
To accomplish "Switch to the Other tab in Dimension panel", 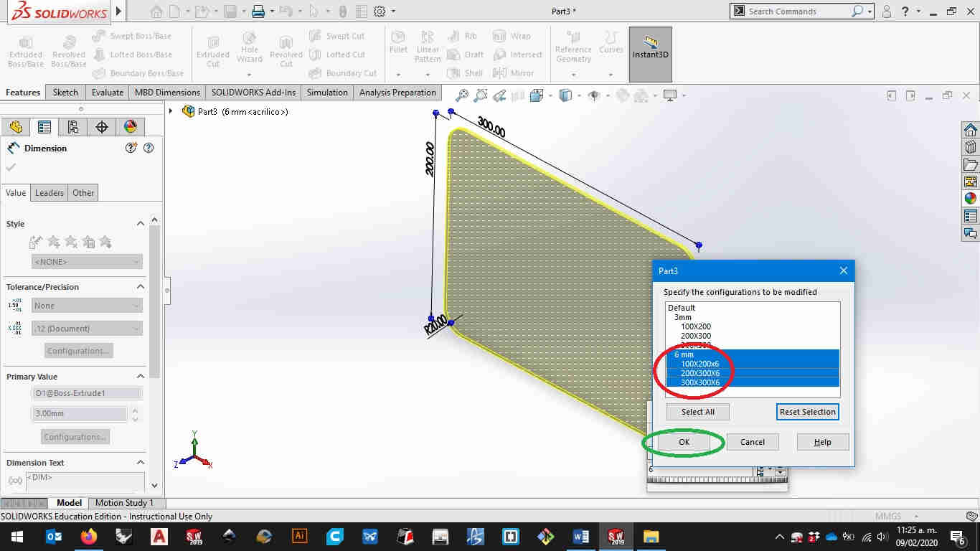I will pos(83,193).
